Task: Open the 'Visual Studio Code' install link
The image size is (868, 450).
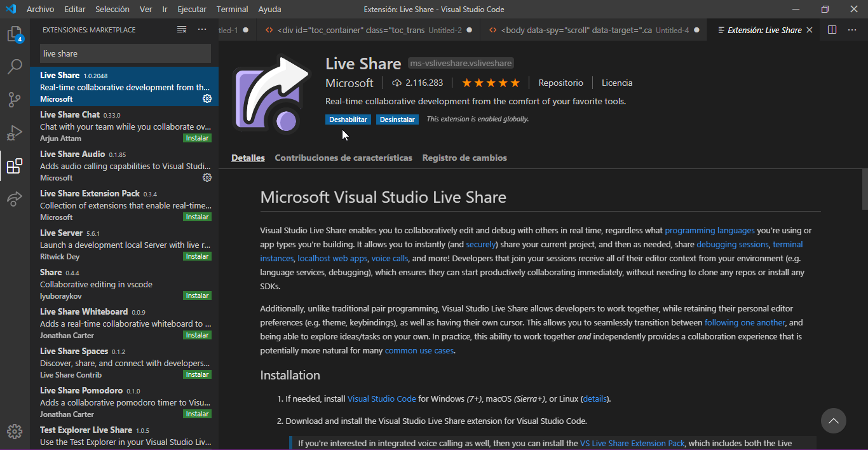Action: click(x=382, y=399)
